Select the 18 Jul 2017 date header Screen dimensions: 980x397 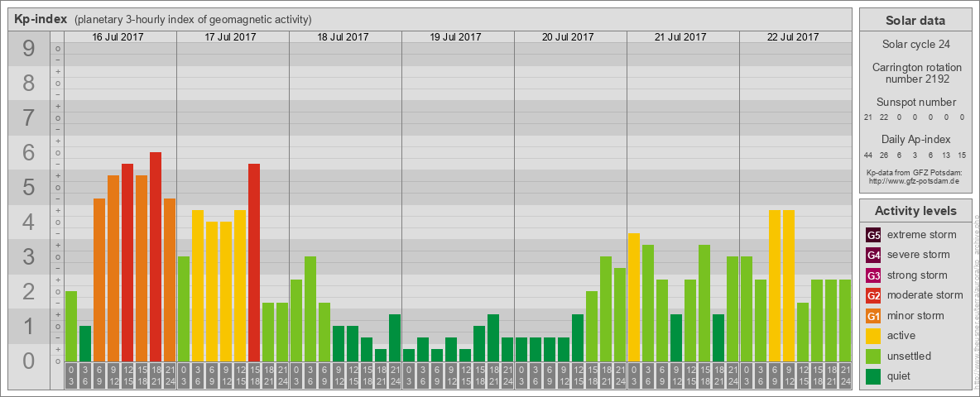click(343, 37)
